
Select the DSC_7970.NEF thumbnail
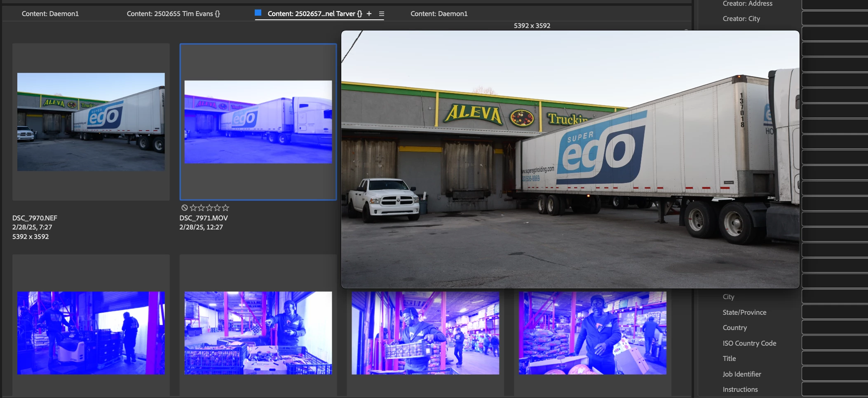[91, 122]
